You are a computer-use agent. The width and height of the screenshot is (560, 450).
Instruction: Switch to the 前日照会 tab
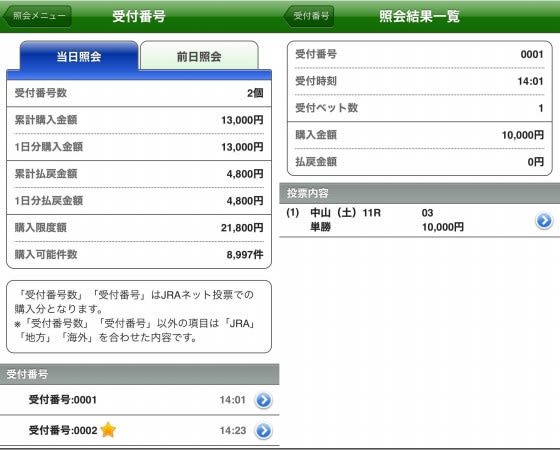click(199, 56)
